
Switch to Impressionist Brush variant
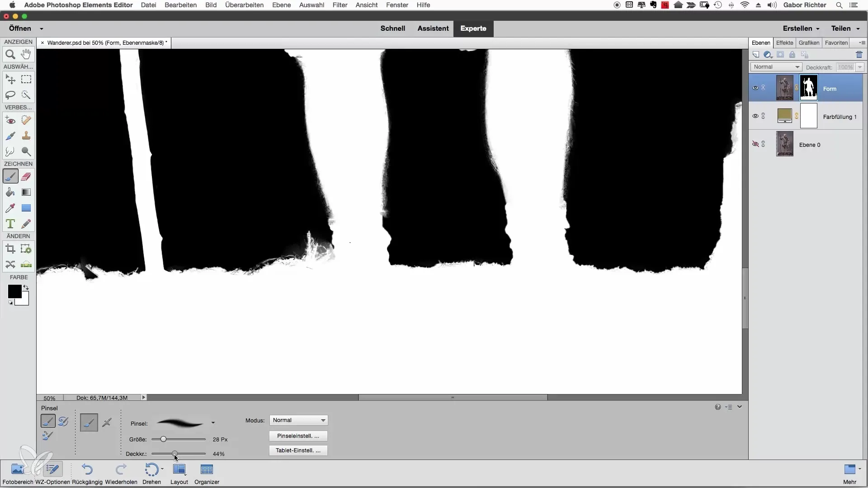[x=63, y=421]
